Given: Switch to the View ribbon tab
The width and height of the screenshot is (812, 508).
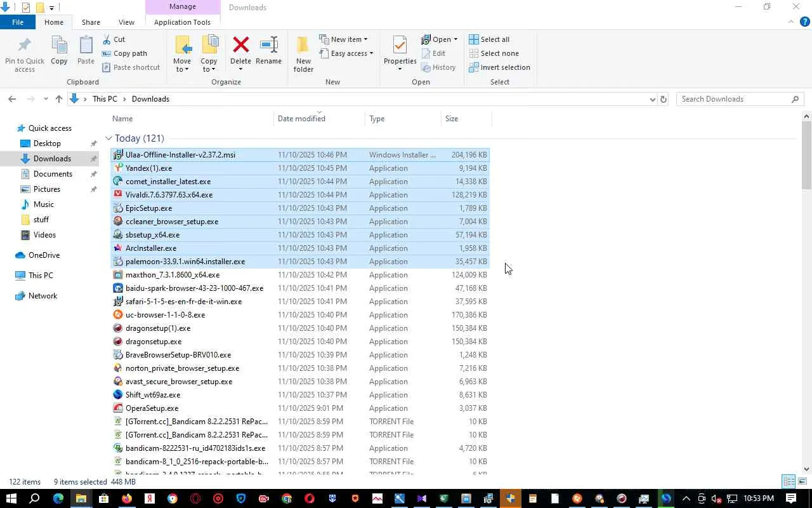Looking at the screenshot, I should (126, 22).
